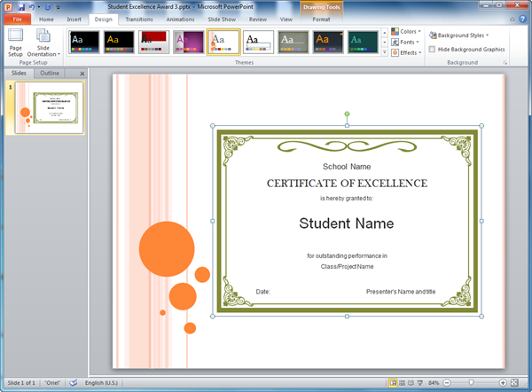The height and width of the screenshot is (392, 532).
Task: Switch to the Outline pane tab
Action: [x=50, y=73]
